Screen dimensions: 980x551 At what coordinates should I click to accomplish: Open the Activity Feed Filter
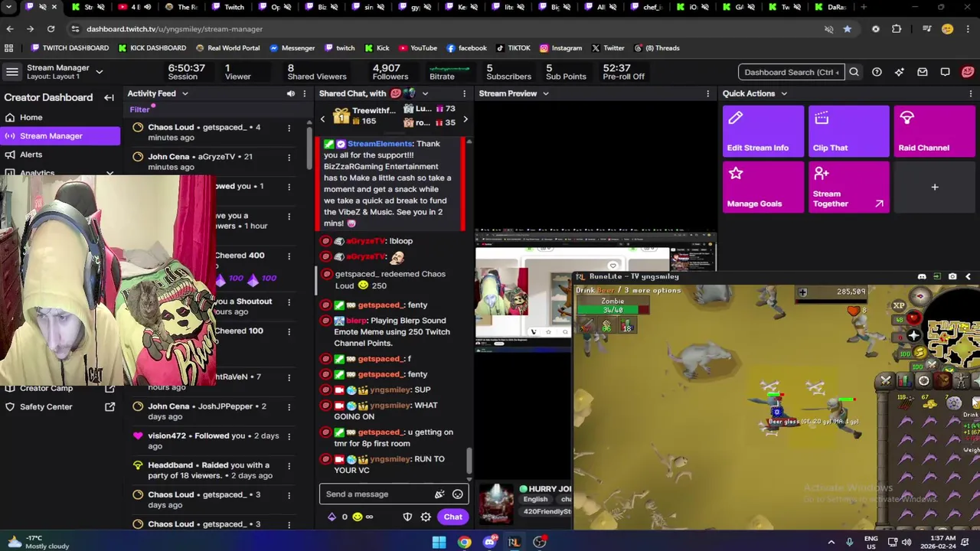(x=139, y=109)
